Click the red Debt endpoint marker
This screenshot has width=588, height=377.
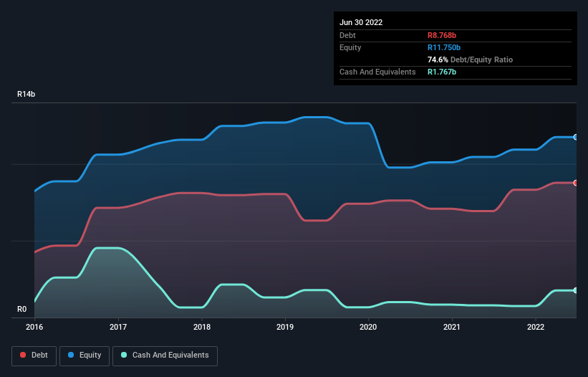click(576, 183)
